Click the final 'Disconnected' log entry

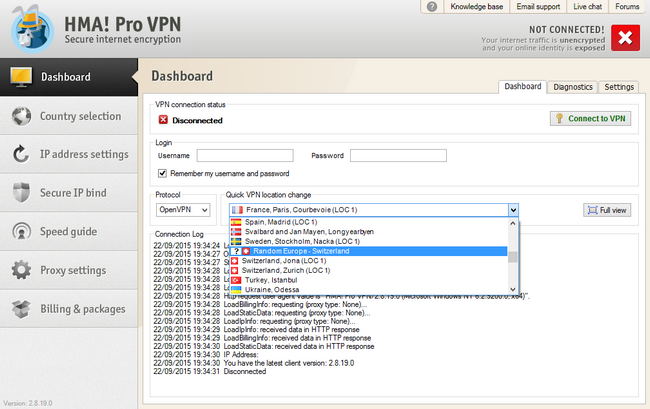pos(210,371)
